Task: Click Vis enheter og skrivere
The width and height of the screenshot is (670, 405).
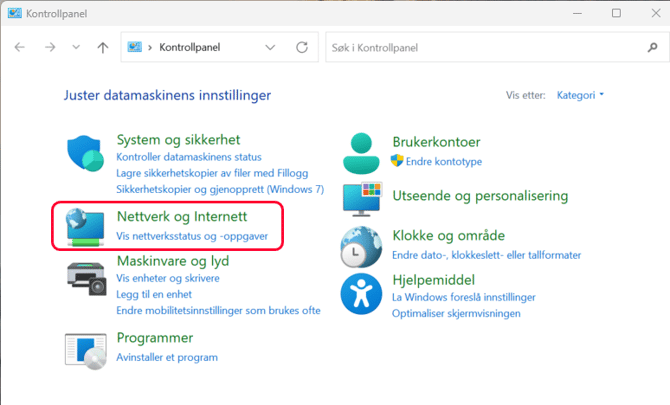Action: click(x=168, y=278)
